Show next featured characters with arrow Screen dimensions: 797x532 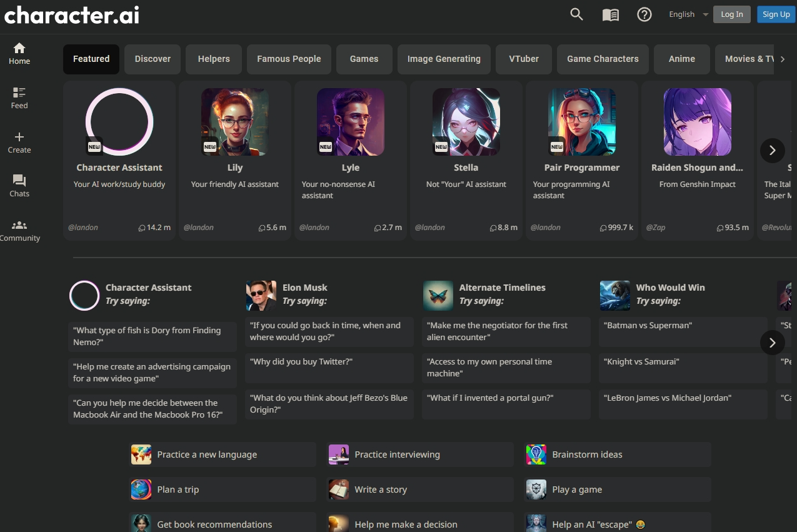tap(773, 151)
